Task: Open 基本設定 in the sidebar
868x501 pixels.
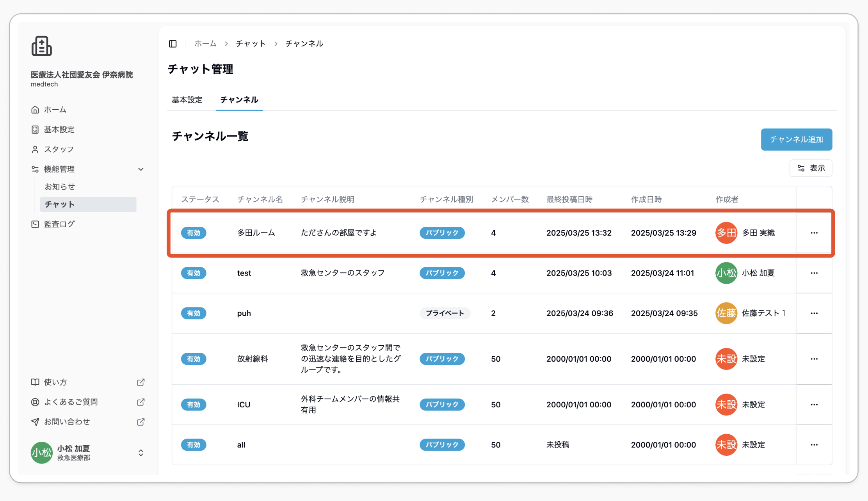Action: click(59, 130)
